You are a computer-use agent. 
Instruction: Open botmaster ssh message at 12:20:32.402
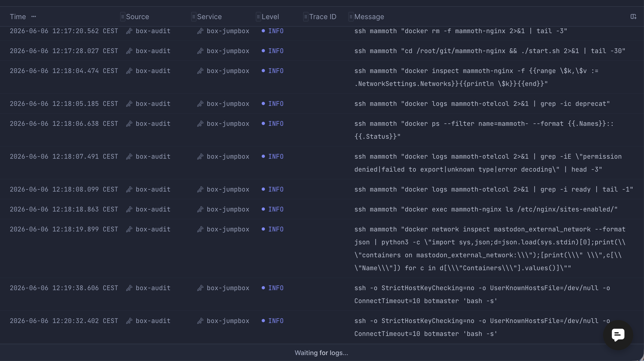click(482, 327)
